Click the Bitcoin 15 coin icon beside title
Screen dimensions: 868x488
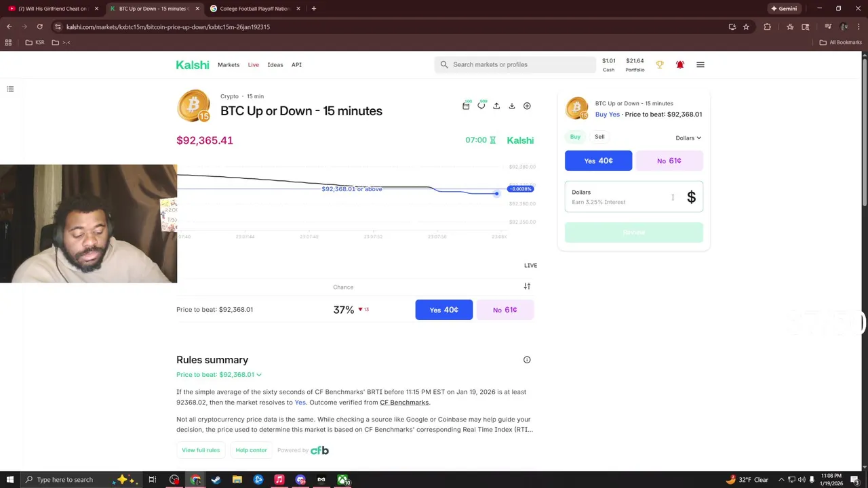[194, 106]
